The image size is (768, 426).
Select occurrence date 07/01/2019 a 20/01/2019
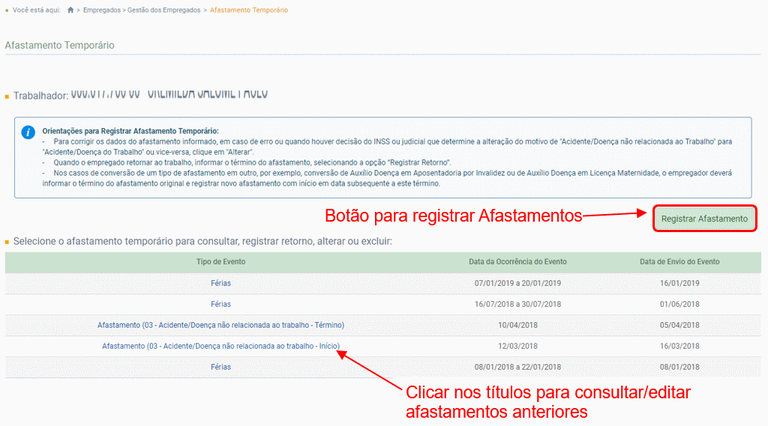[x=518, y=283]
